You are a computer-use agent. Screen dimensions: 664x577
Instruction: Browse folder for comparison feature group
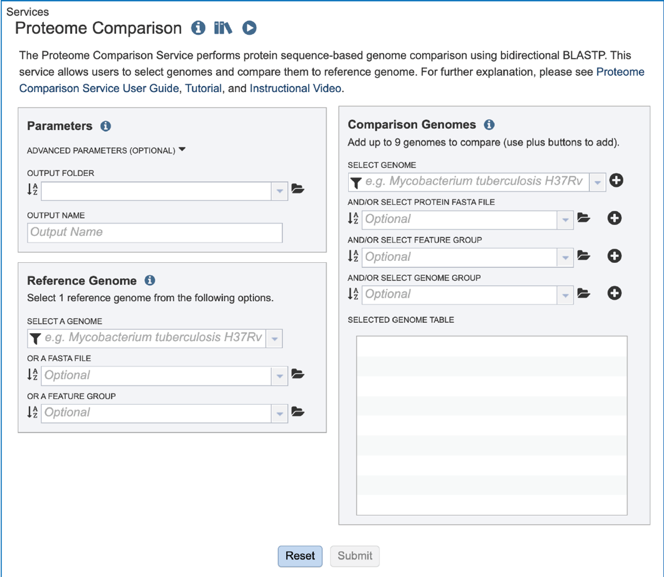point(584,256)
